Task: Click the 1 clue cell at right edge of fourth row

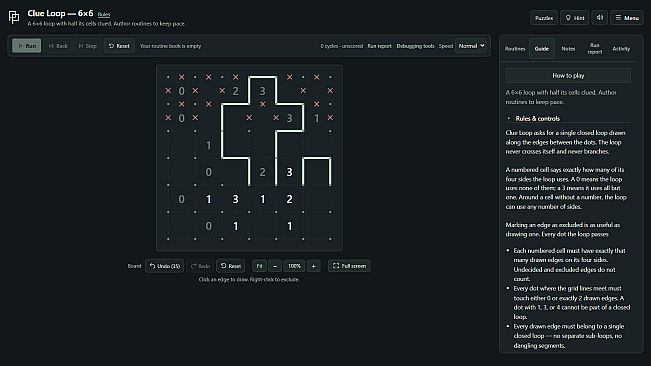Action: click(x=316, y=118)
